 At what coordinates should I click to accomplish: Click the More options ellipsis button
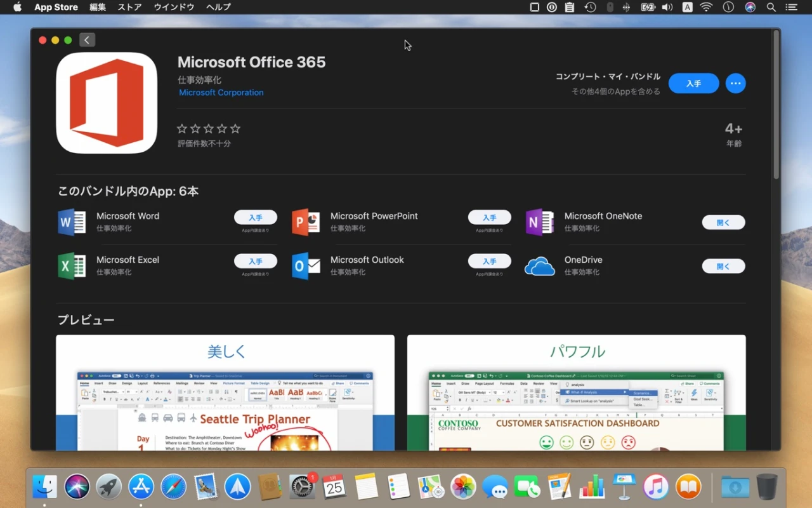point(735,83)
